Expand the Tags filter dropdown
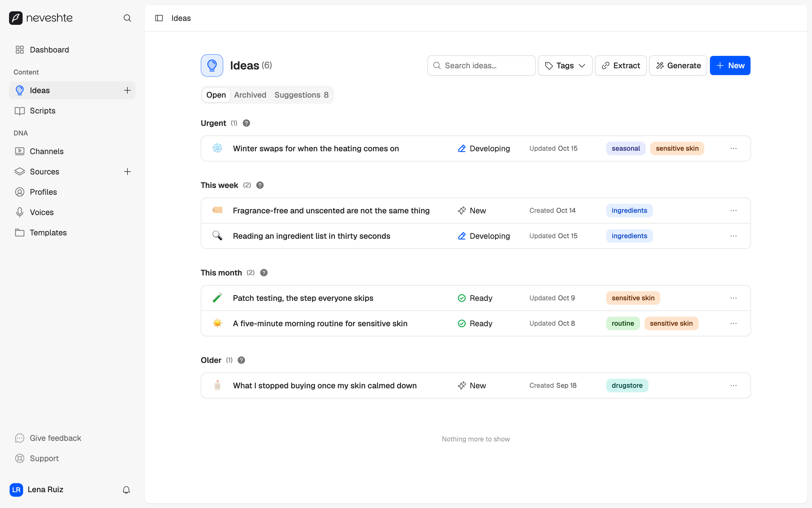 point(565,65)
